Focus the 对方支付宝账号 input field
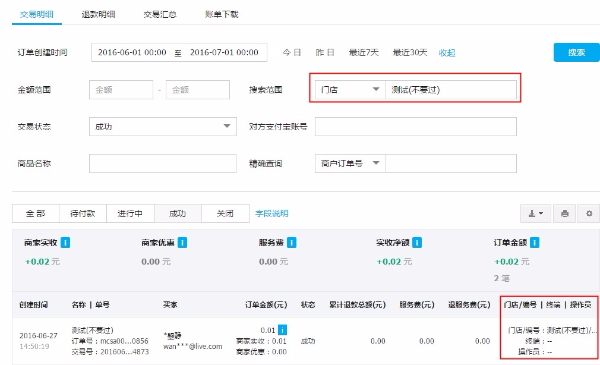Viewport: 600px width, 365px height. click(x=416, y=127)
